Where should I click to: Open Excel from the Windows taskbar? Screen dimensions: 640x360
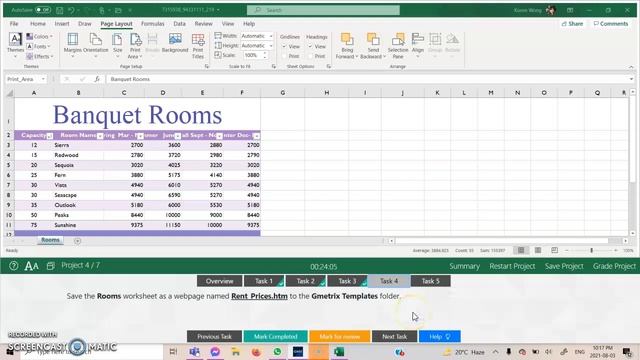(339, 351)
